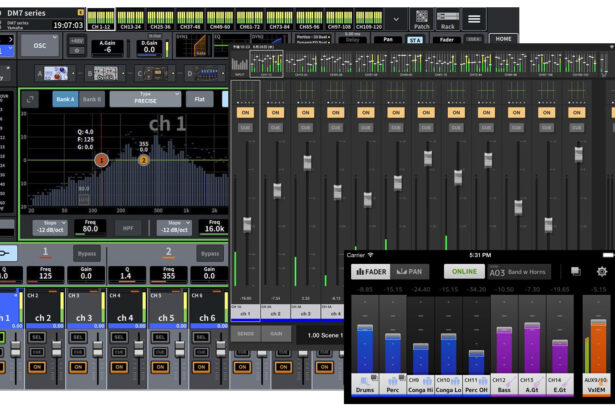This screenshot has width=615, height=410.
Task: Click SENDS button in tablet window
Action: 246,333
